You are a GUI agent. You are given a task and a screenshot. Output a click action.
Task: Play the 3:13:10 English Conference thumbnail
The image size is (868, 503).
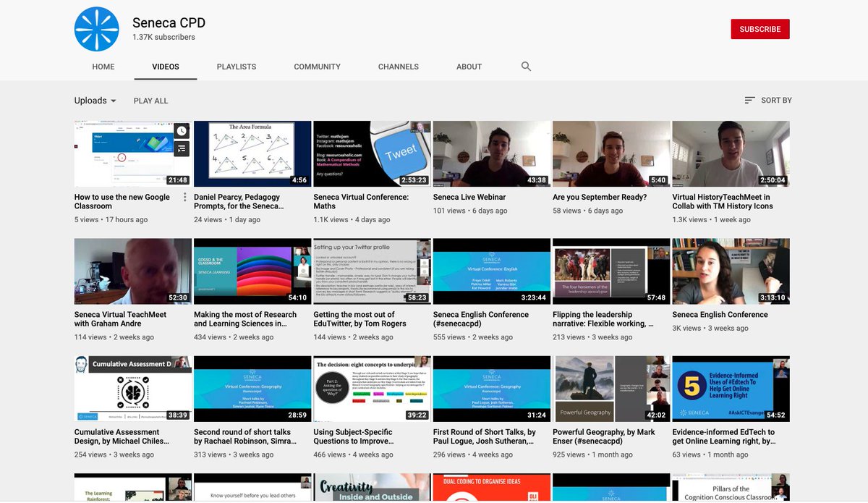pos(731,271)
